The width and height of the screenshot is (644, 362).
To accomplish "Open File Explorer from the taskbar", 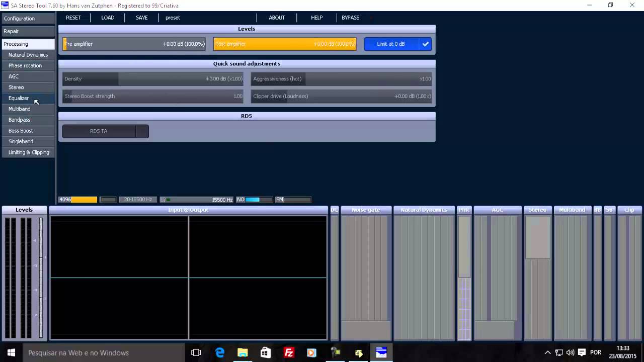I will 243,352.
